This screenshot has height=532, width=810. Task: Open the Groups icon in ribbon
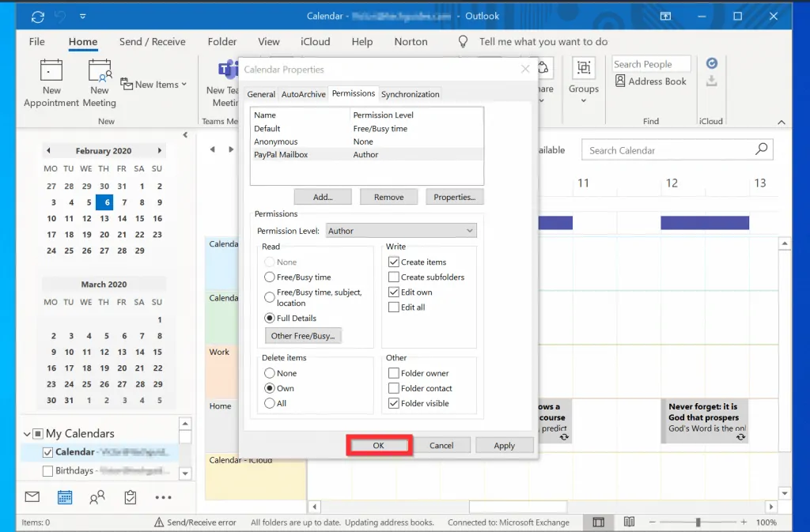tap(584, 69)
